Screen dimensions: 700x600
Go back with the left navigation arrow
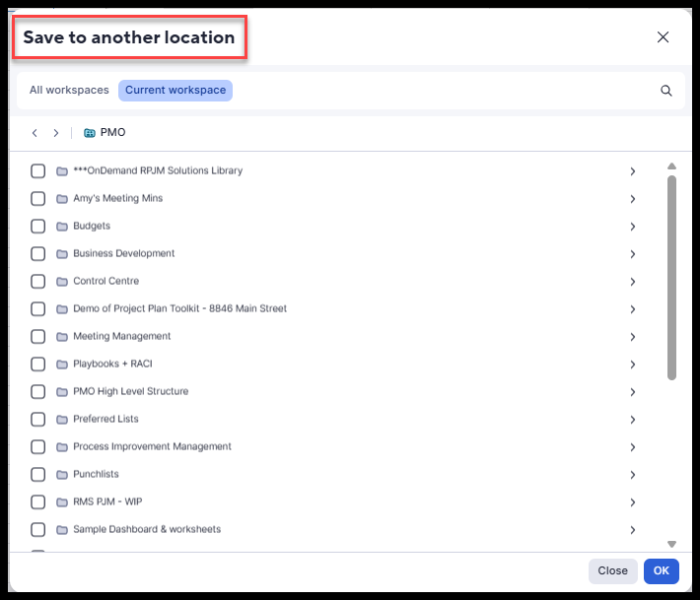[x=35, y=133]
